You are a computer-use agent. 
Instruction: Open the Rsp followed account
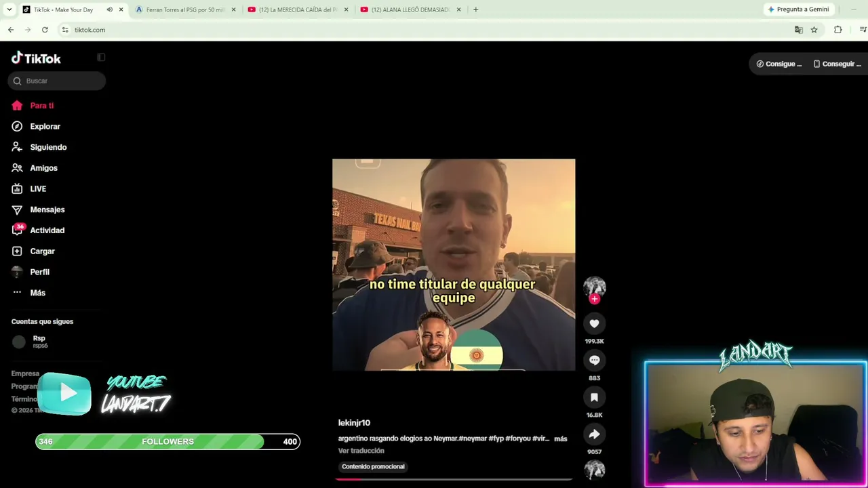(x=39, y=342)
